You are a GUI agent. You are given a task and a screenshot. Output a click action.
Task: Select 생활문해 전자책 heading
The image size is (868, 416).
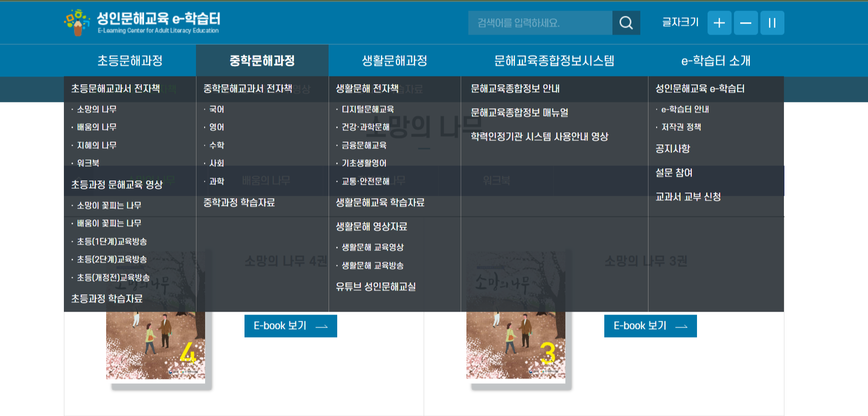pyautogui.click(x=367, y=88)
